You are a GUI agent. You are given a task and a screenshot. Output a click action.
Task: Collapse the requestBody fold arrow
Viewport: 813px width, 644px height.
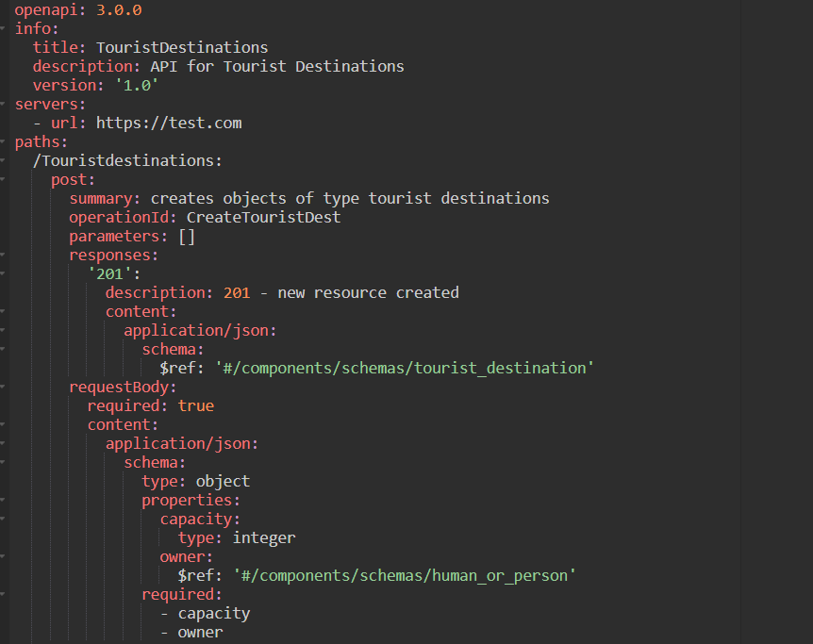pyautogui.click(x=5, y=387)
